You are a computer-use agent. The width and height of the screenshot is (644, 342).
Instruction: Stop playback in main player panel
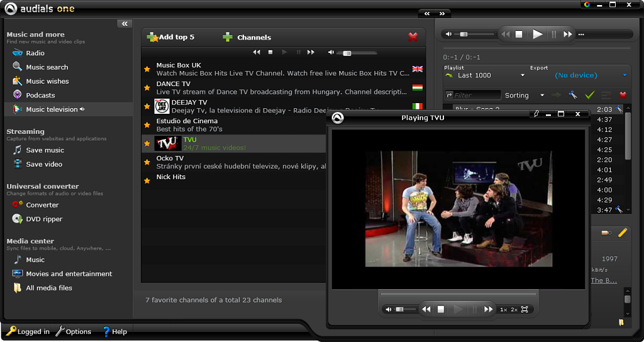[519, 35]
